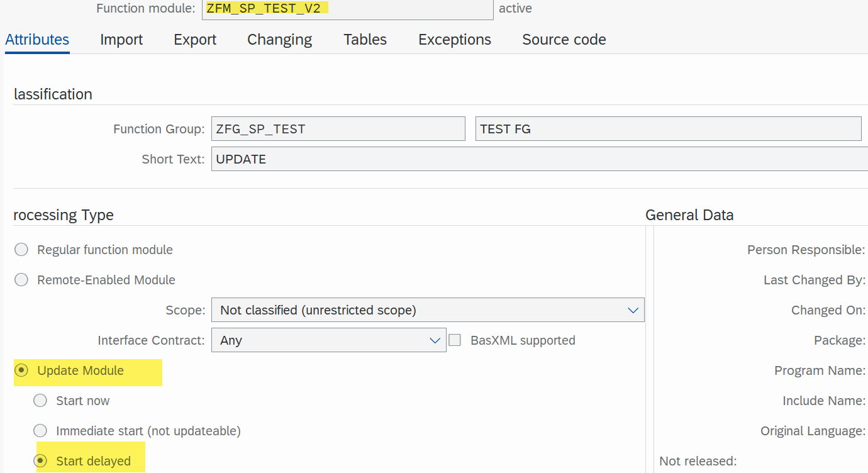
Task: Select the Regular function module option
Action: (21, 249)
